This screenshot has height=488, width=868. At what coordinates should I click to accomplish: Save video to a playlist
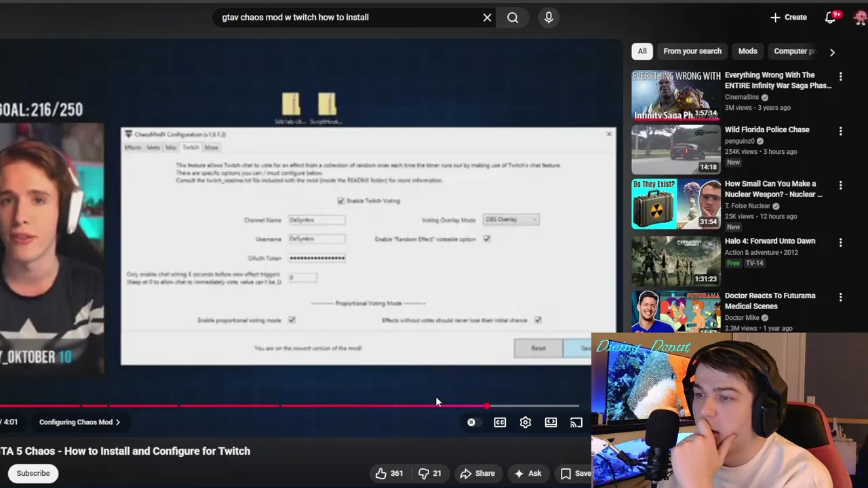[575, 473]
